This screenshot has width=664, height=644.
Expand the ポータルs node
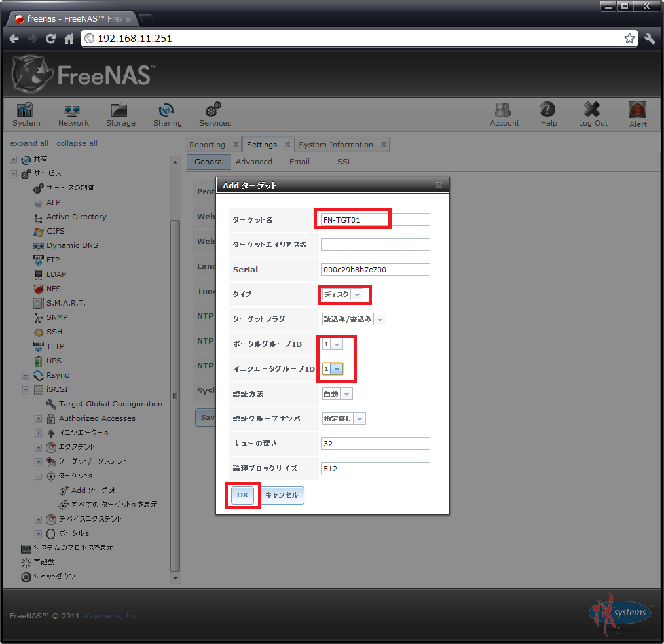38,533
